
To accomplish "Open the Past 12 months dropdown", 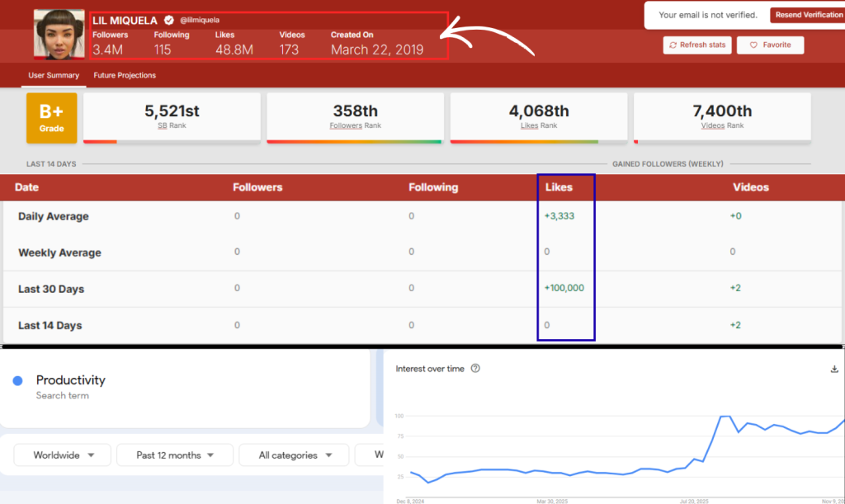I will click(x=174, y=455).
